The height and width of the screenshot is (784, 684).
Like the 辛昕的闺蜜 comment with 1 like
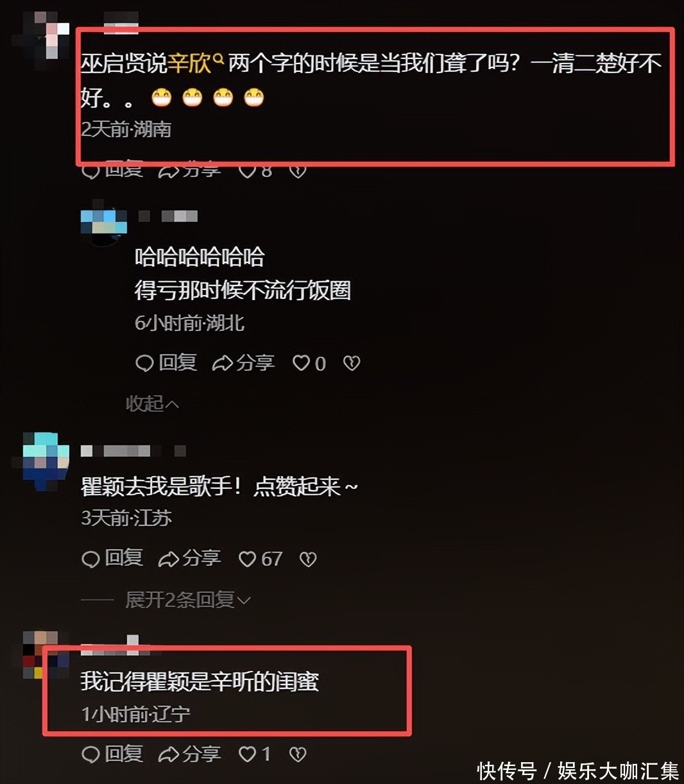[x=255, y=754]
